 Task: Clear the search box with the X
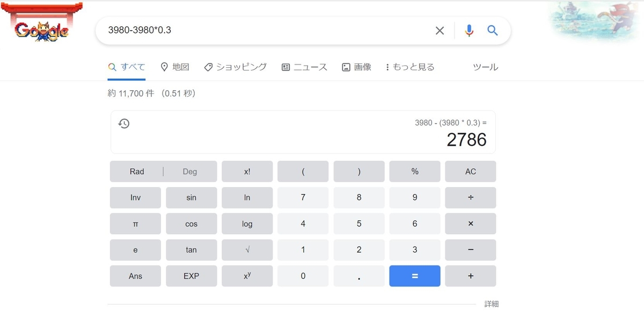pyautogui.click(x=440, y=31)
